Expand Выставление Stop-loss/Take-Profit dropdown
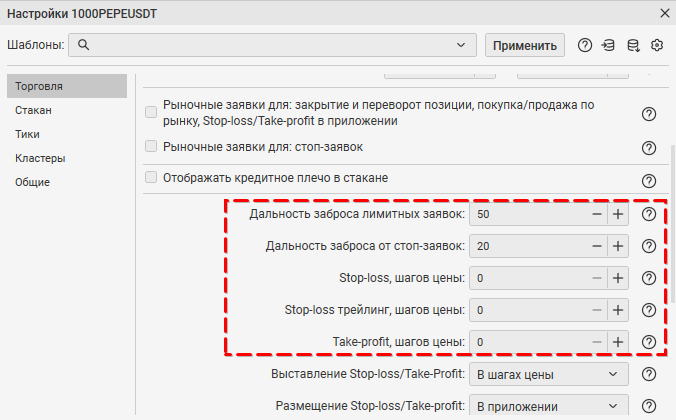The image size is (676, 420). pyautogui.click(x=548, y=374)
